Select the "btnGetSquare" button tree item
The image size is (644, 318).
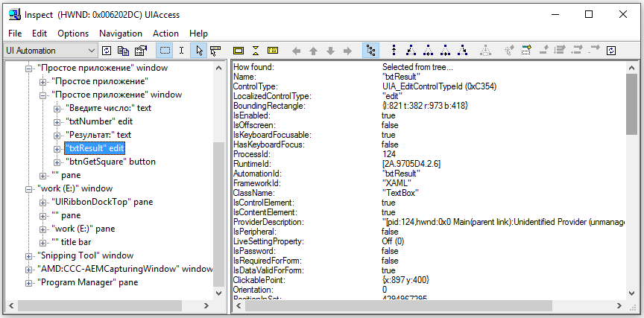click(x=110, y=162)
